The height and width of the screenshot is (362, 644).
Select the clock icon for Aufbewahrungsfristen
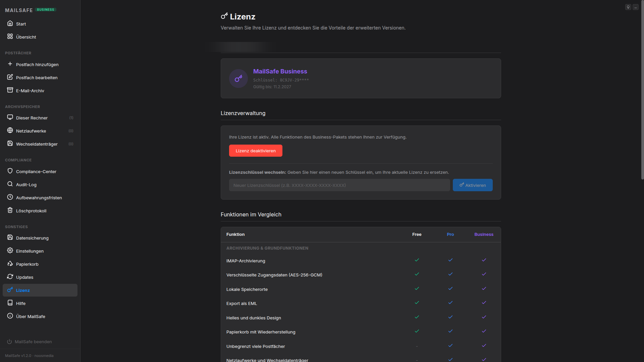[x=10, y=197]
